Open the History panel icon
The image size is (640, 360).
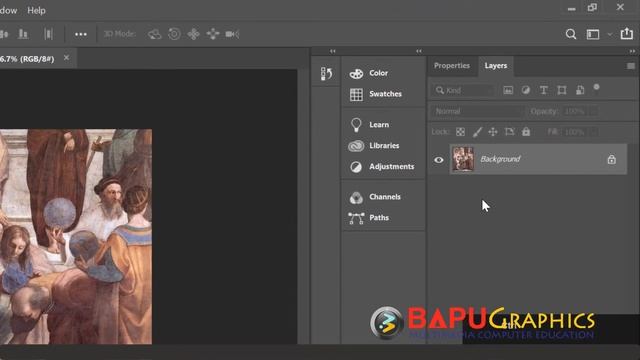point(326,73)
